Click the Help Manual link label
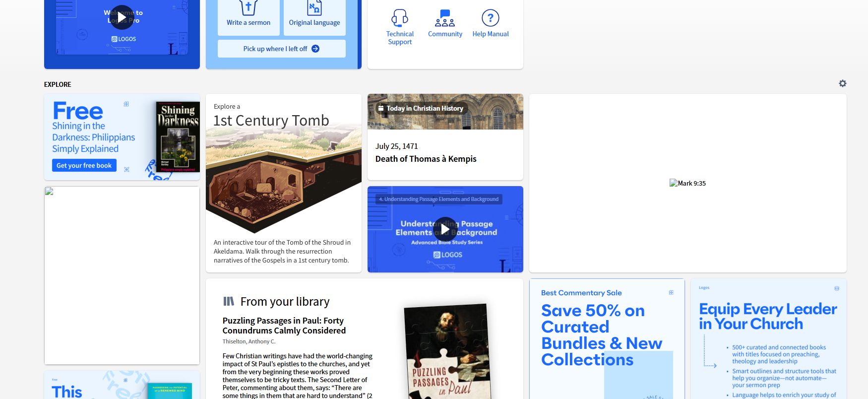Image resolution: width=868 pixels, height=399 pixels. pos(491,34)
